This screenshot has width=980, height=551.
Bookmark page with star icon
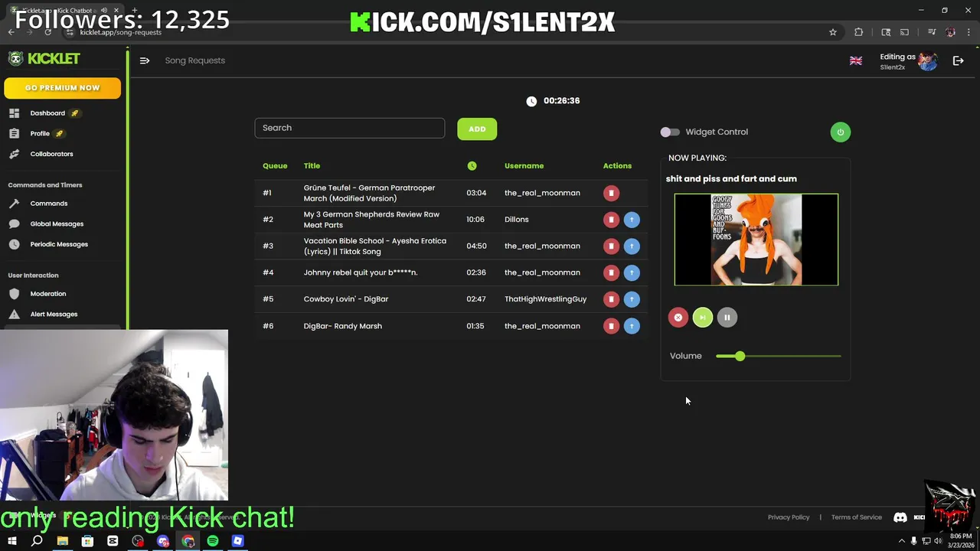click(833, 32)
